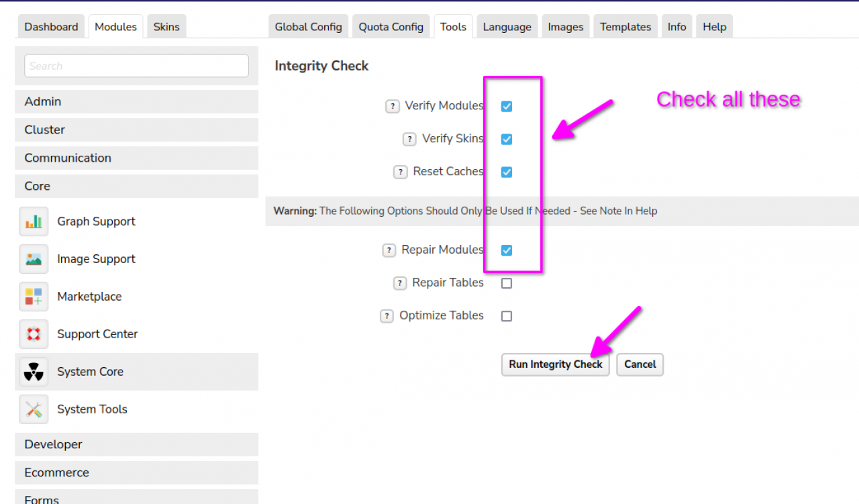Uncheck the Verify Skins checkbox
The height and width of the screenshot is (504, 859).
tap(507, 140)
